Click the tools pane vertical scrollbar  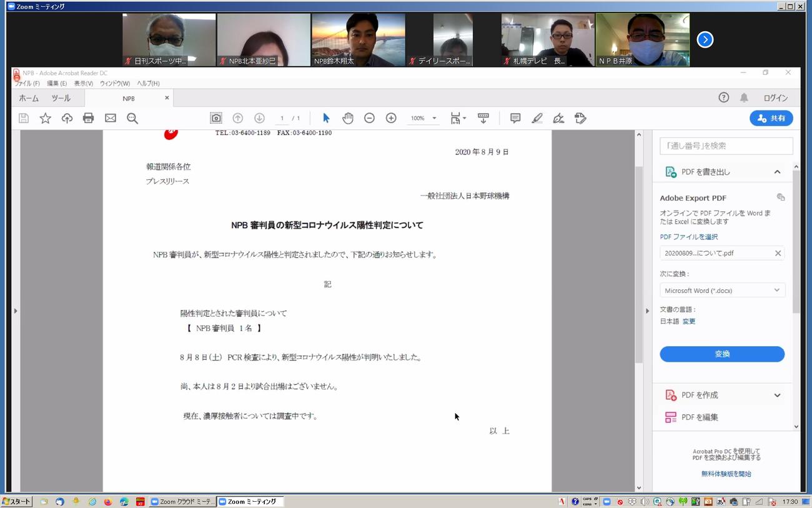796,241
